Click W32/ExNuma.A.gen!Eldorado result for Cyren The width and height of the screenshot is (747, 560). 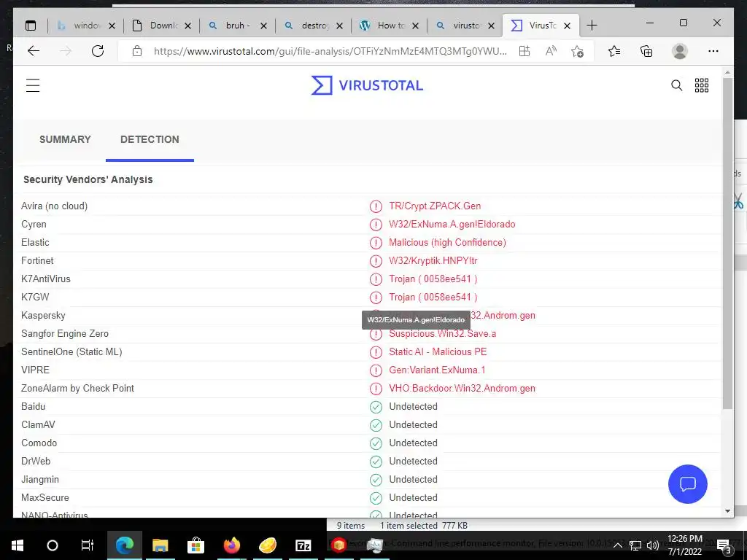452,225
